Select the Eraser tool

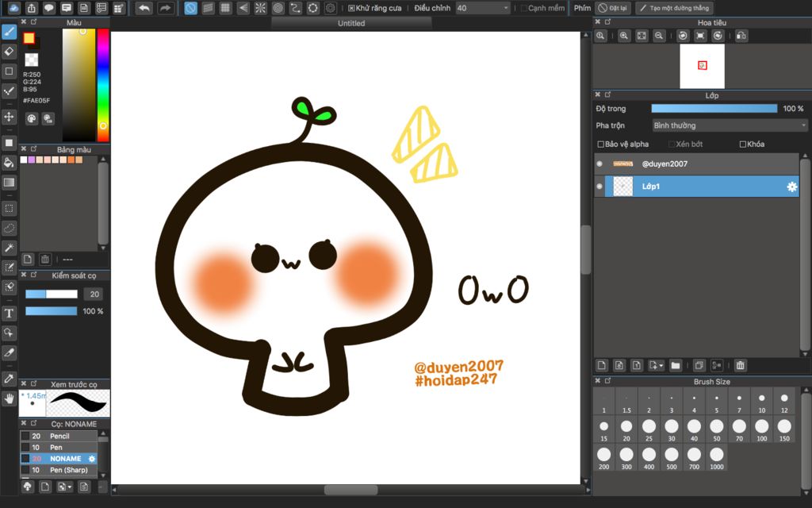10,52
